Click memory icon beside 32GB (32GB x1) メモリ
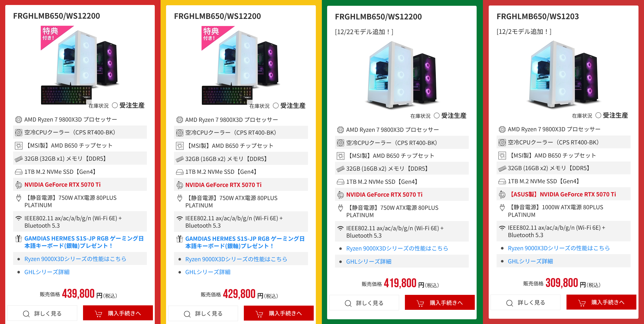Screen dimensions: 644x324 pos(18,159)
